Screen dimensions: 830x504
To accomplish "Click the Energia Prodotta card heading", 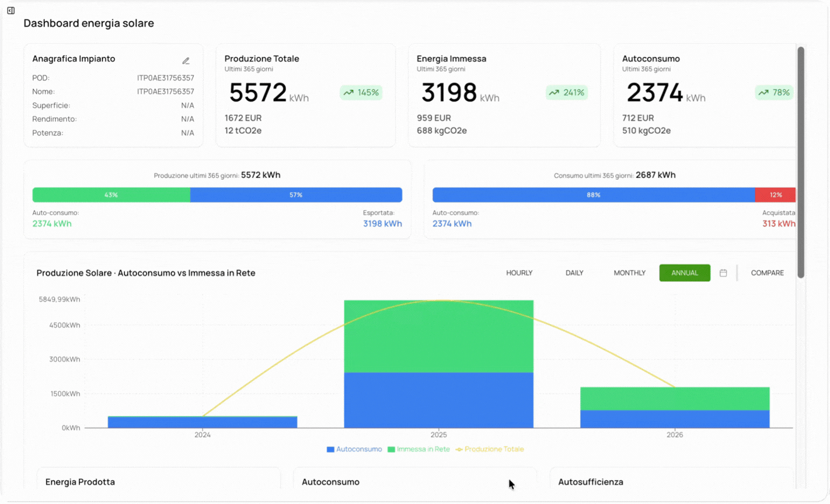I will click(80, 482).
